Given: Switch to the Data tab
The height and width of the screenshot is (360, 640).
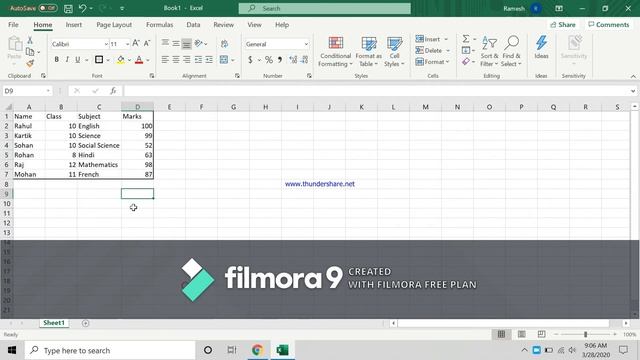Looking at the screenshot, I should coord(193,24).
